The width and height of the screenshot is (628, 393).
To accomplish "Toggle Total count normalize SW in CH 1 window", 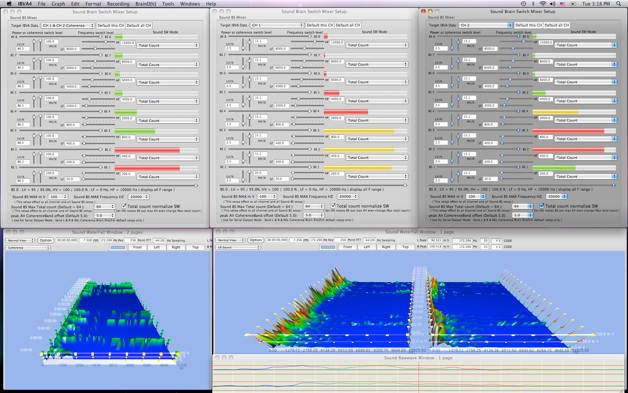I will coord(333,206).
